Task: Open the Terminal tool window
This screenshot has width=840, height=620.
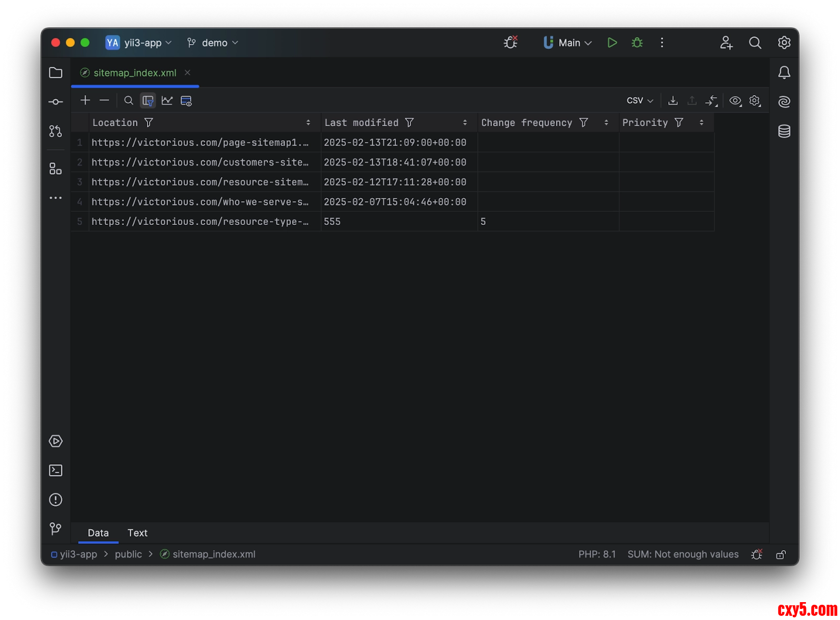Action: 56,470
